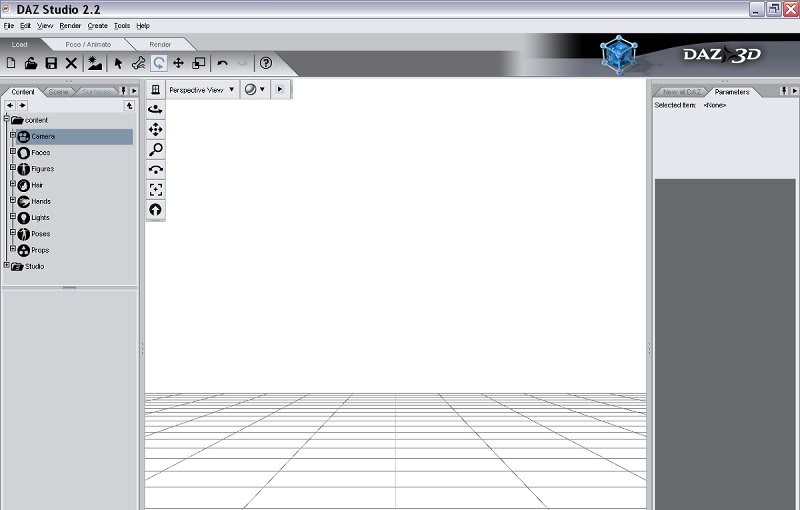Click the Save floppy disk icon
This screenshot has height=510, width=800.
pyautogui.click(x=51, y=63)
